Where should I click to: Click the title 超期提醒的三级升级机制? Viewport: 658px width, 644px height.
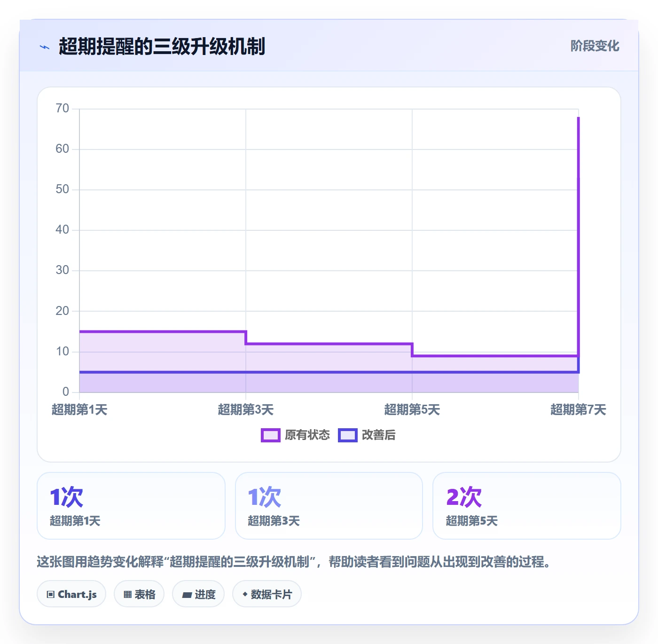162,47
